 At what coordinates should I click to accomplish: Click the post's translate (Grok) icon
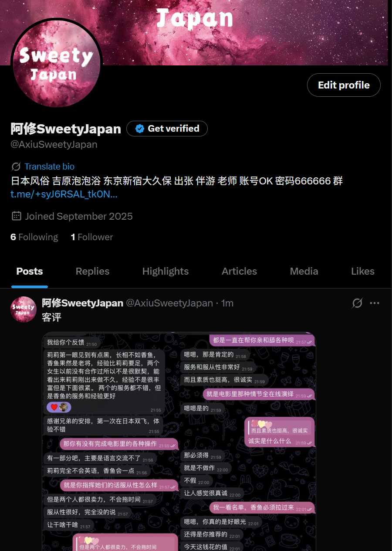(357, 303)
